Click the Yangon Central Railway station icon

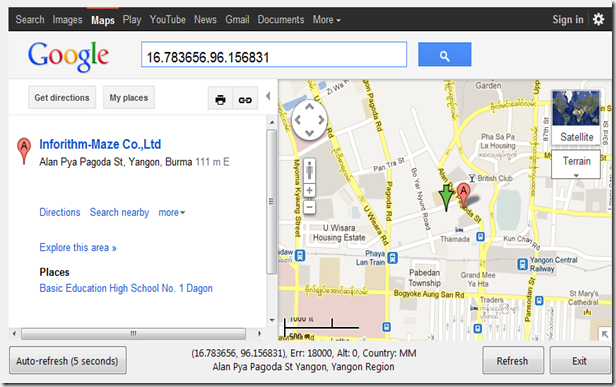coord(522,264)
